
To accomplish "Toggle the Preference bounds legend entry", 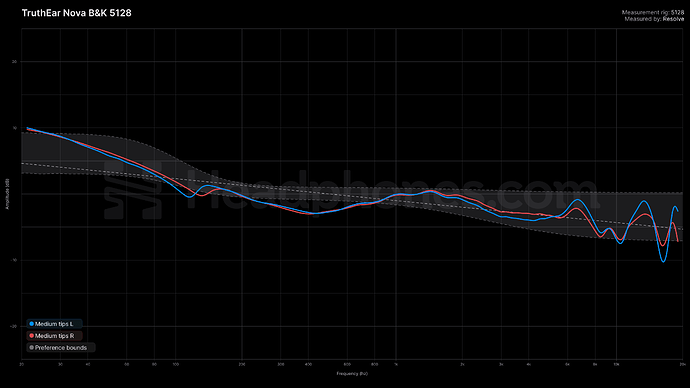I will coord(61,348).
